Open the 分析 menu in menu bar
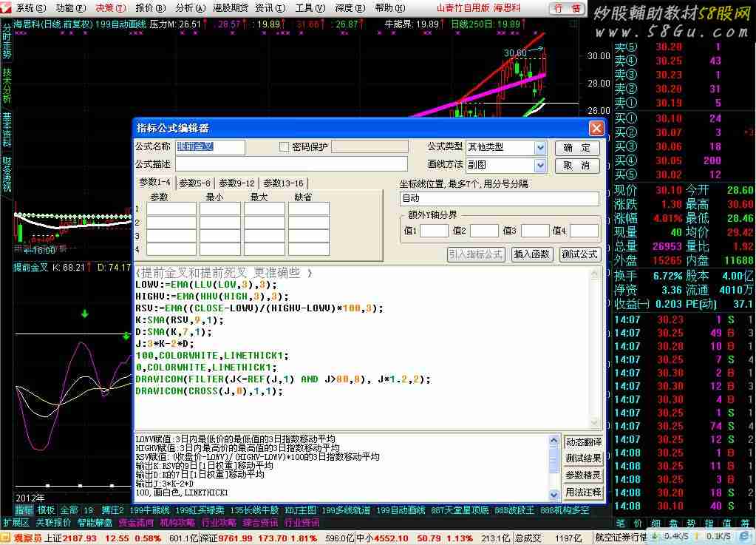Image resolution: width=756 pixels, height=545 pixels. point(190,7)
